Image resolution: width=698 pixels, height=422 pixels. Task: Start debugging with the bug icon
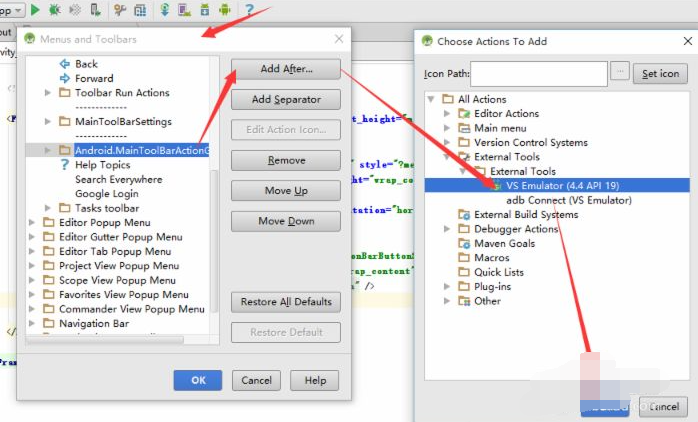click(55, 9)
